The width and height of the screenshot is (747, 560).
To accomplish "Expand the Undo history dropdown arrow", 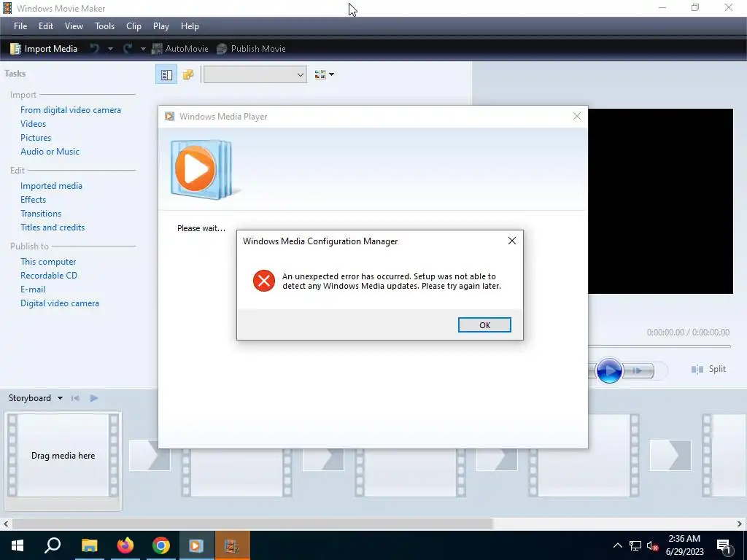I will click(x=110, y=49).
